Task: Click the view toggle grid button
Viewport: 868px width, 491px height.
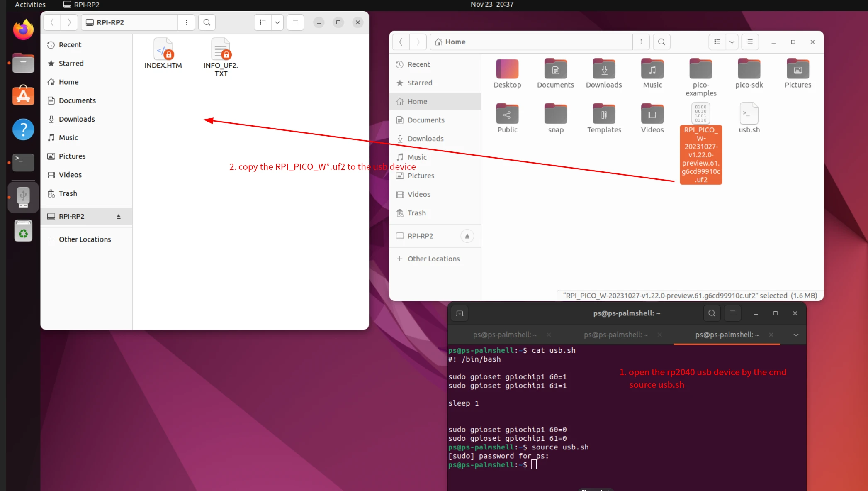Action: (262, 22)
